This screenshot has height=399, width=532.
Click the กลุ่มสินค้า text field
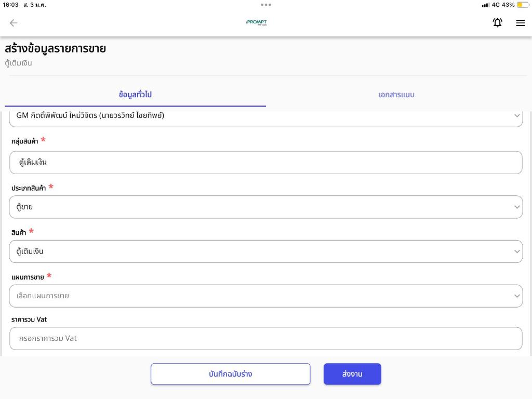[266, 163]
